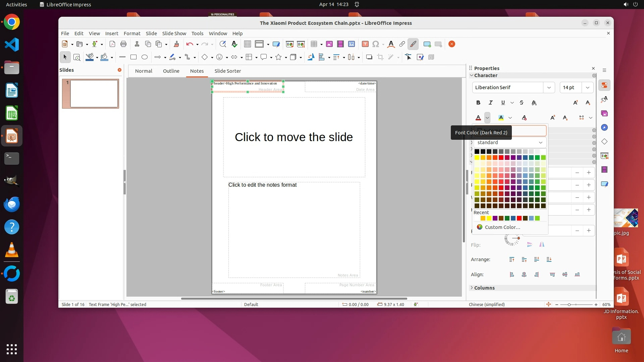Click the Undo arrow icon

tap(190, 44)
